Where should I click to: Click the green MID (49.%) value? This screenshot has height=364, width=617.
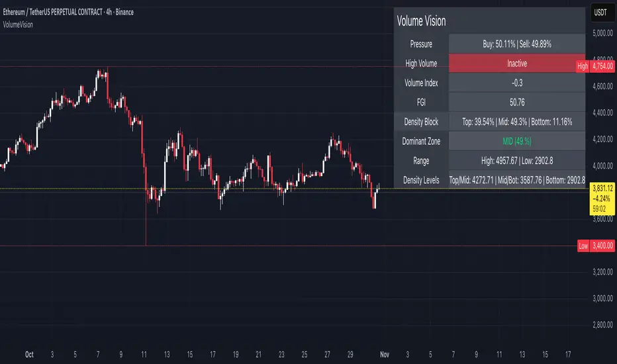pos(516,141)
